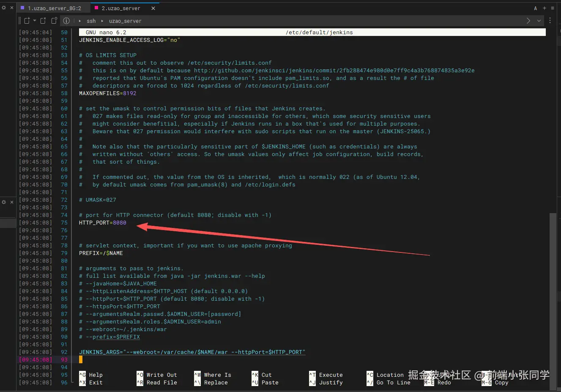Click the # OS LIMITS SETUP comment

click(x=108, y=55)
